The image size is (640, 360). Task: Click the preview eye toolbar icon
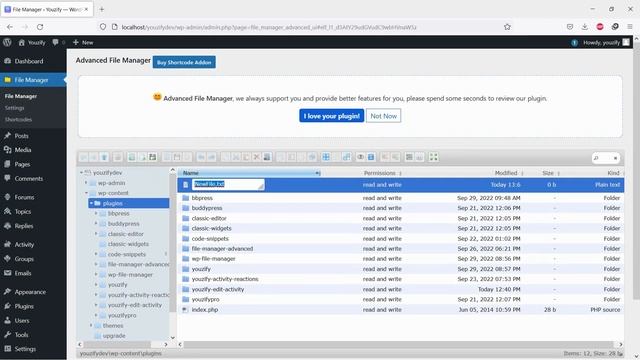(360, 157)
